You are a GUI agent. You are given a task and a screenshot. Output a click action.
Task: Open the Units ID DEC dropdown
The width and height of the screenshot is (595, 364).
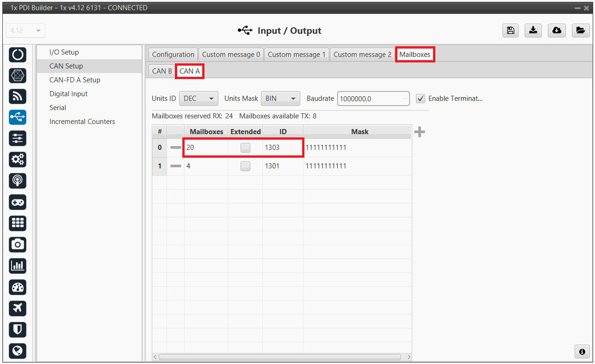click(x=198, y=99)
